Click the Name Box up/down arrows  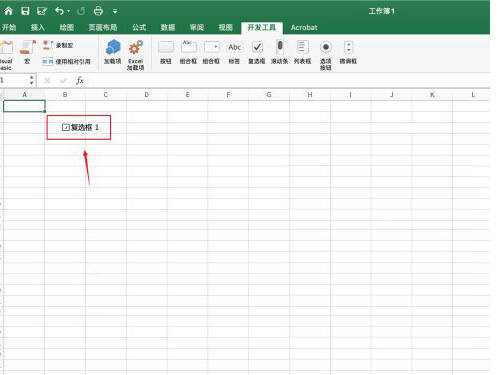[32, 80]
